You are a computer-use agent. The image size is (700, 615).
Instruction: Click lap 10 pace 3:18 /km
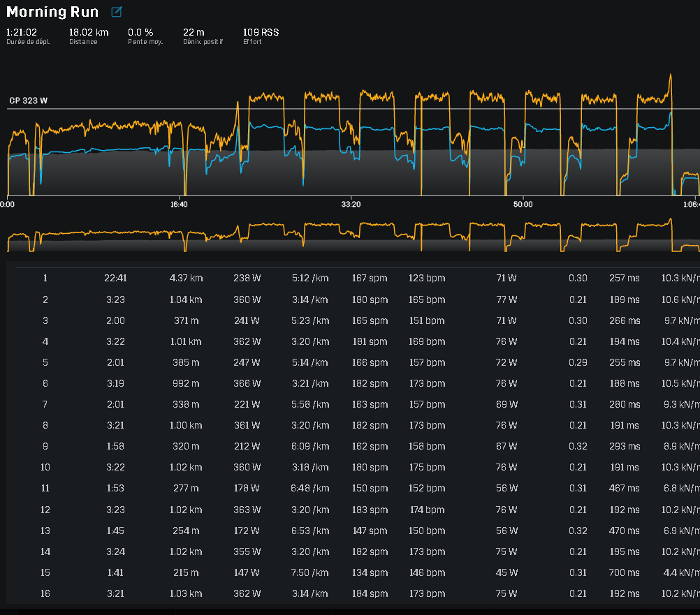tap(310, 468)
